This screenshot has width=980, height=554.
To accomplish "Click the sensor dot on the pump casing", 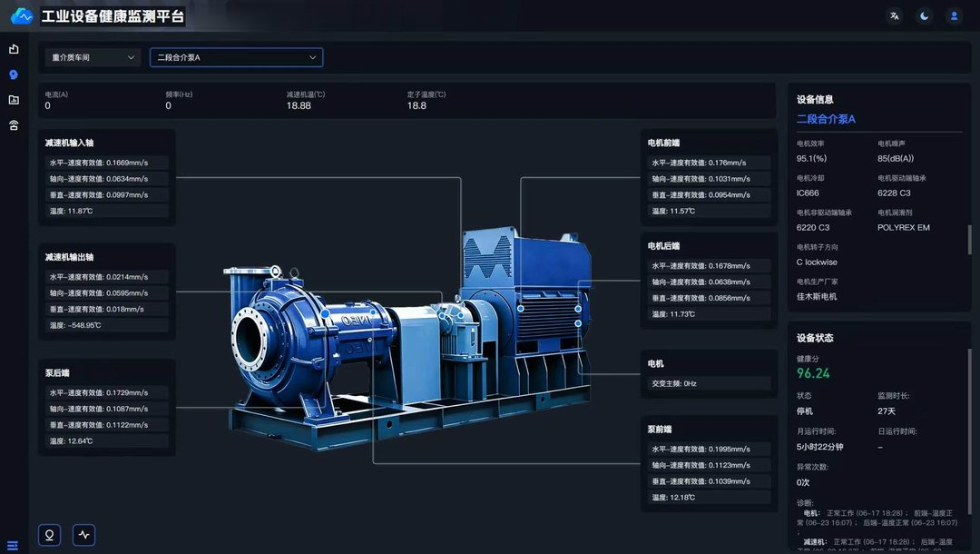I will tap(325, 314).
